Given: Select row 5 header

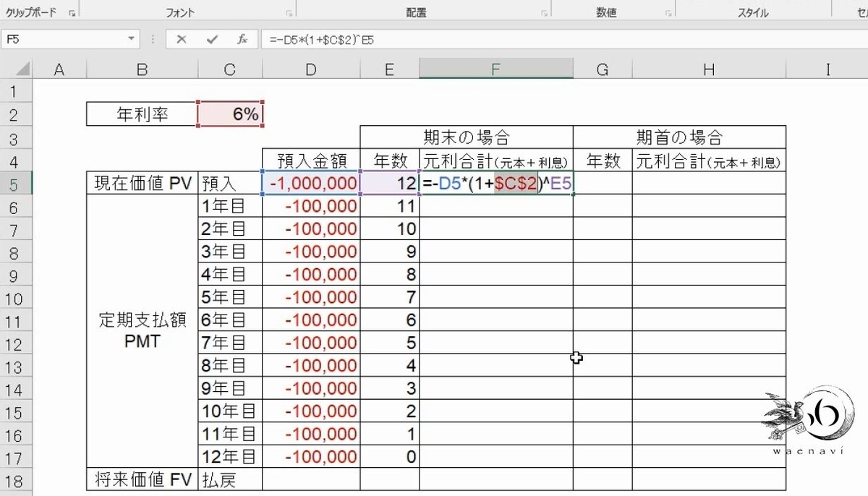Looking at the screenshot, I should (17, 184).
